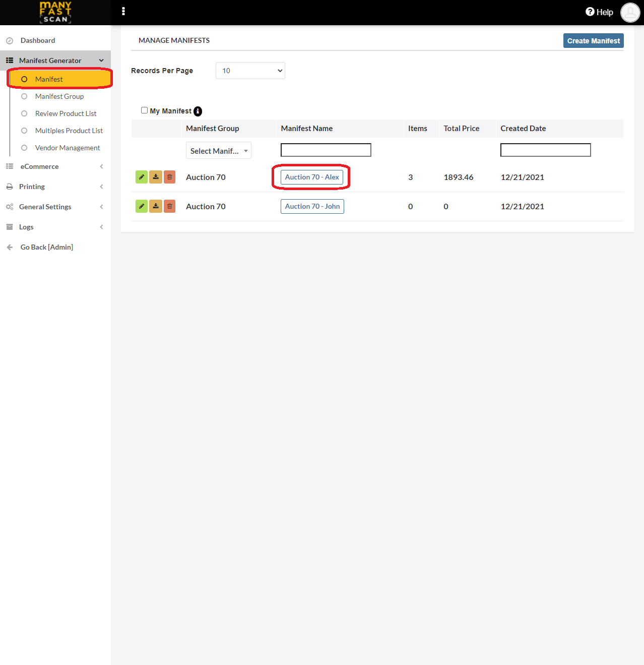The width and height of the screenshot is (644, 665).
Task: Click the edit pencil icon for Auction 70 - John
Action: [x=142, y=206]
